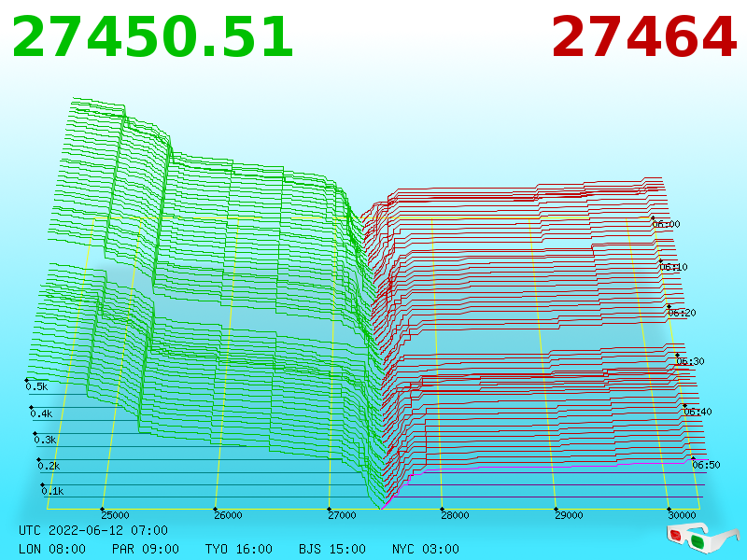The width and height of the screenshot is (747, 560).
Task: Click the UTC 2022-06-12 07:00 timestamp
Action: (93, 530)
